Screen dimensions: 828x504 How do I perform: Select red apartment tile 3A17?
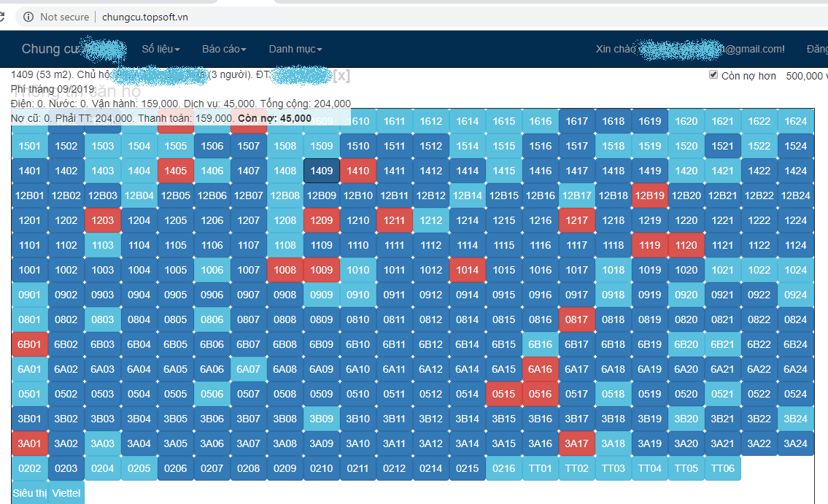576,444
